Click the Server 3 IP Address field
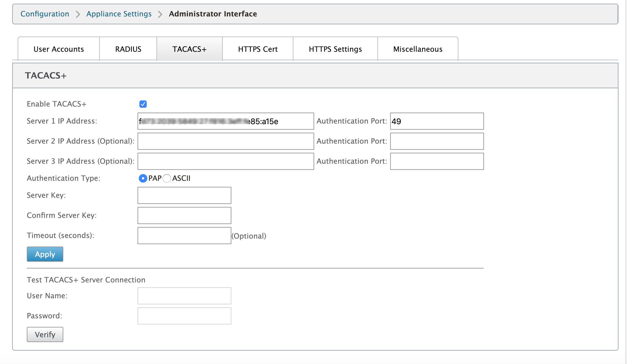Image resolution: width=627 pixels, height=364 pixels. pos(226,161)
